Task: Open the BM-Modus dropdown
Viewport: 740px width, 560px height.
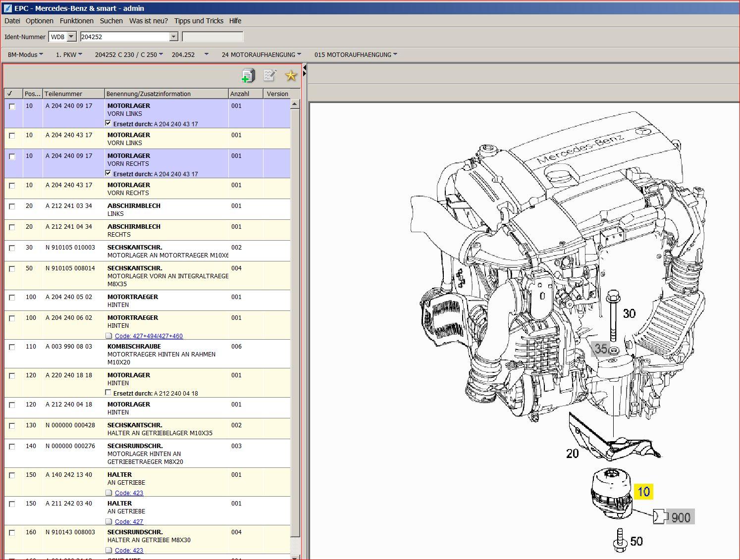Action: (x=25, y=54)
